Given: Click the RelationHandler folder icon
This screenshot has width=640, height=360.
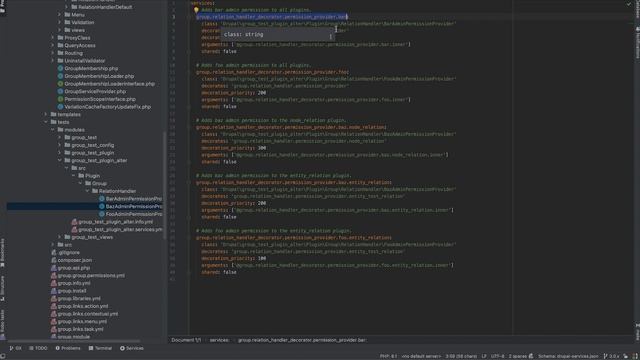Looking at the screenshot, I should click(x=95, y=191).
